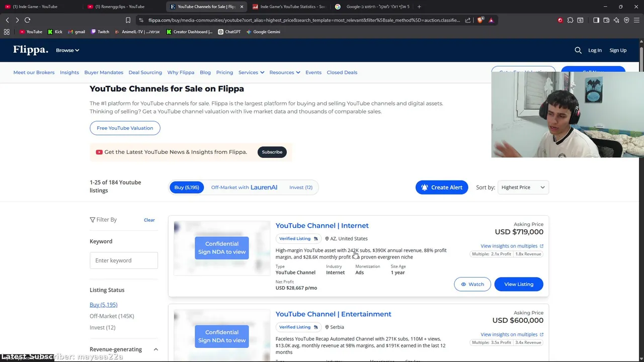Open the Flippa search magnifier icon
Image resolution: width=644 pixels, height=362 pixels.
578,50
